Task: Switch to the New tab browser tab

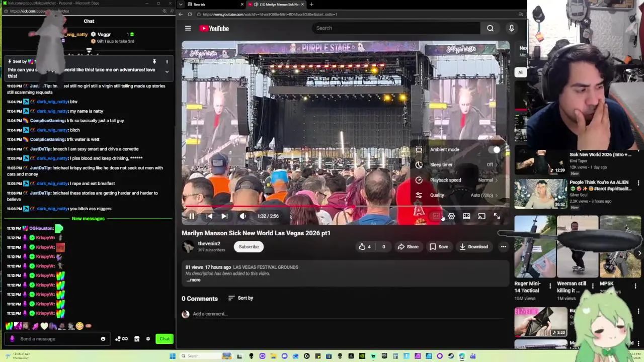Action: (215, 5)
